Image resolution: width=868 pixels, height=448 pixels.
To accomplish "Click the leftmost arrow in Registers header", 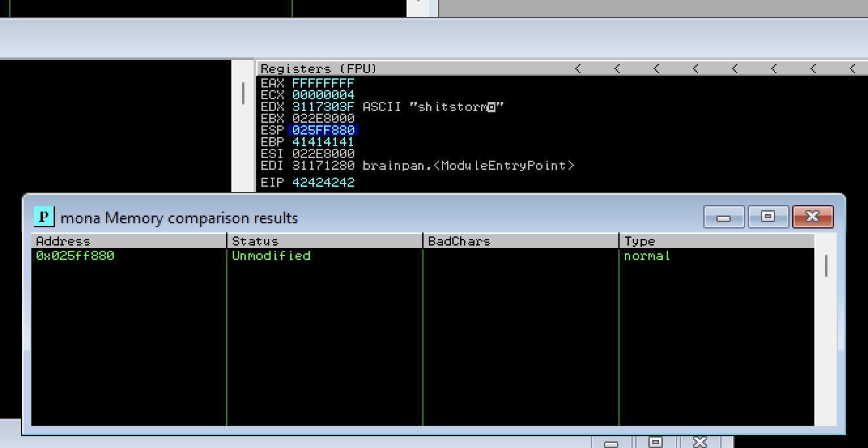I will pyautogui.click(x=578, y=69).
